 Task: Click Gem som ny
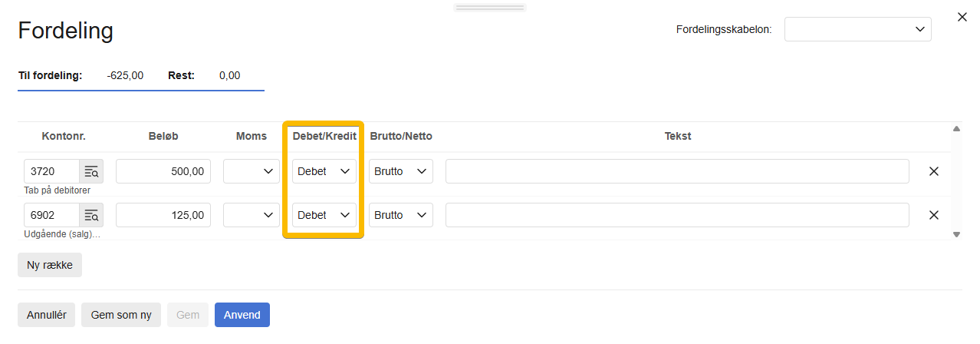(121, 315)
